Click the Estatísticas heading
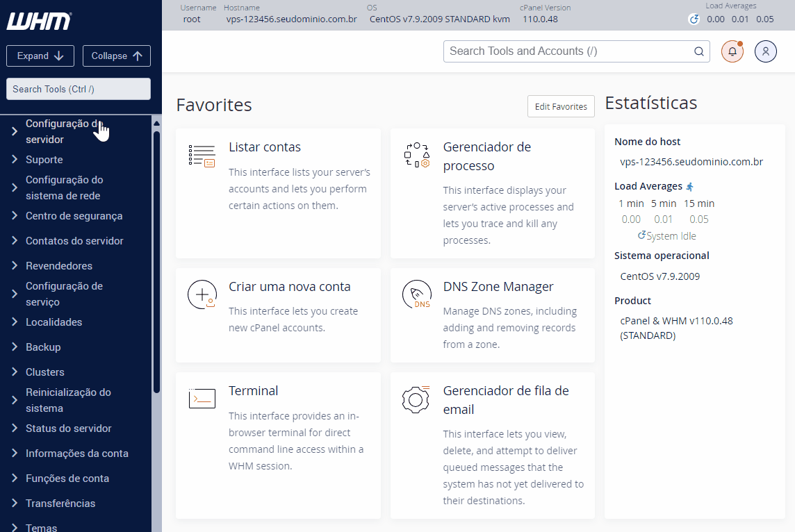Screen dimensions: 795x532 click(651, 103)
